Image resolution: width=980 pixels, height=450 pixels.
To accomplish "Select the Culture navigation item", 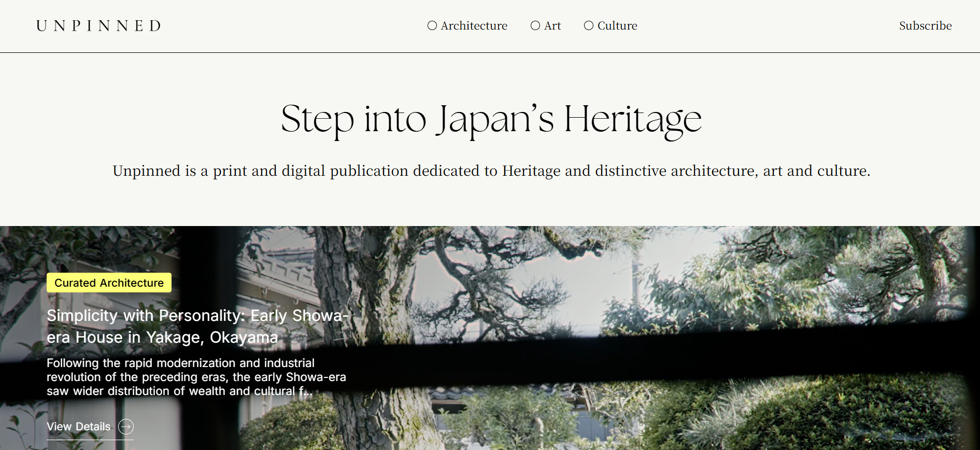I will pos(617,26).
